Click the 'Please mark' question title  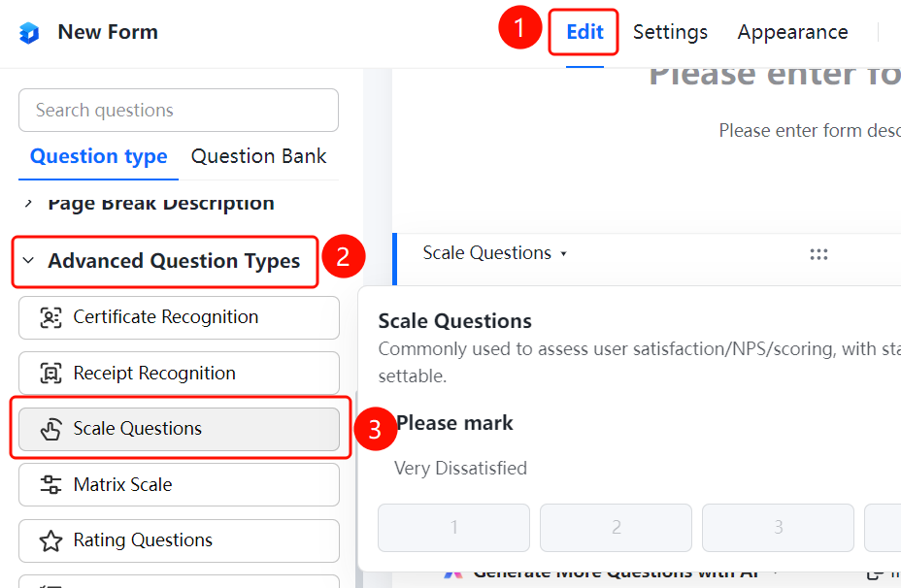tap(454, 423)
